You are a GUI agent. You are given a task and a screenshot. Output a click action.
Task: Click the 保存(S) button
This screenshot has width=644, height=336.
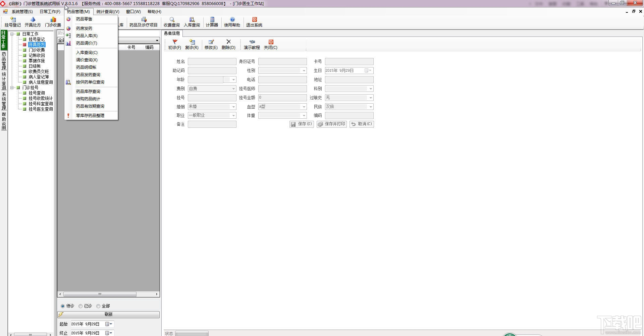tap(302, 124)
